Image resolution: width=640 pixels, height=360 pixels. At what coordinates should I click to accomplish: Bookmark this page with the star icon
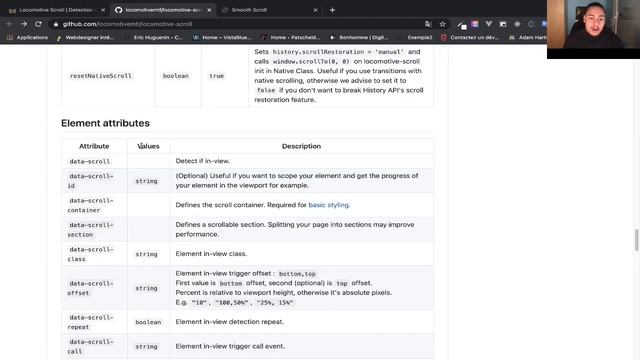point(442,24)
